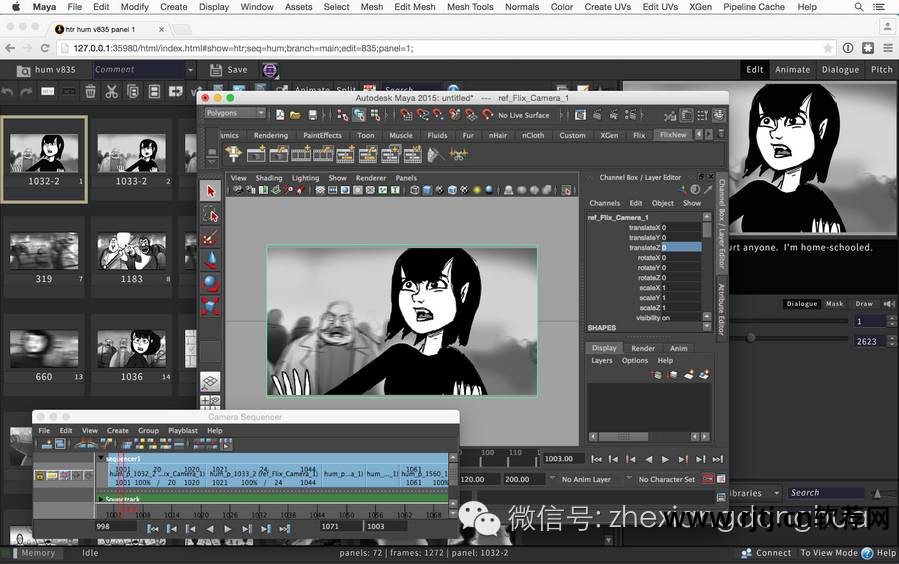This screenshot has width=899, height=564.
Task: Choose the Paint selection brush tool
Action: pos(210,238)
